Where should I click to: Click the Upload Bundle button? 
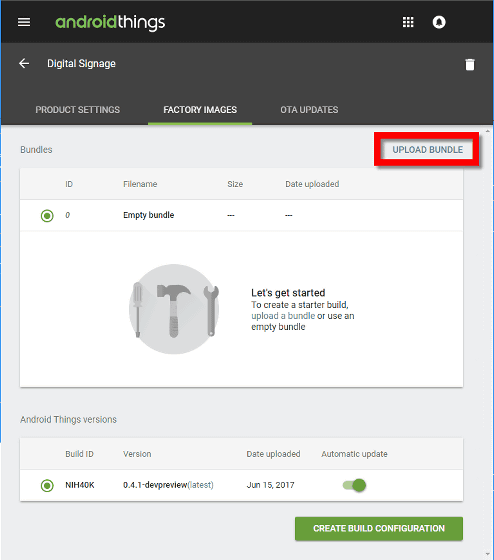428,150
